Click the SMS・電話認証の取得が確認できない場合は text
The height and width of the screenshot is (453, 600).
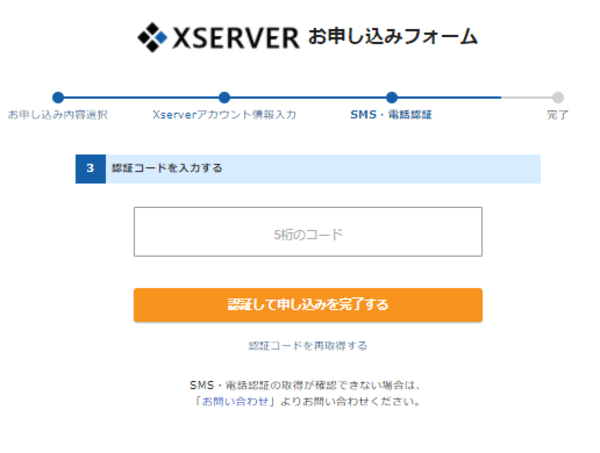[x=305, y=385]
